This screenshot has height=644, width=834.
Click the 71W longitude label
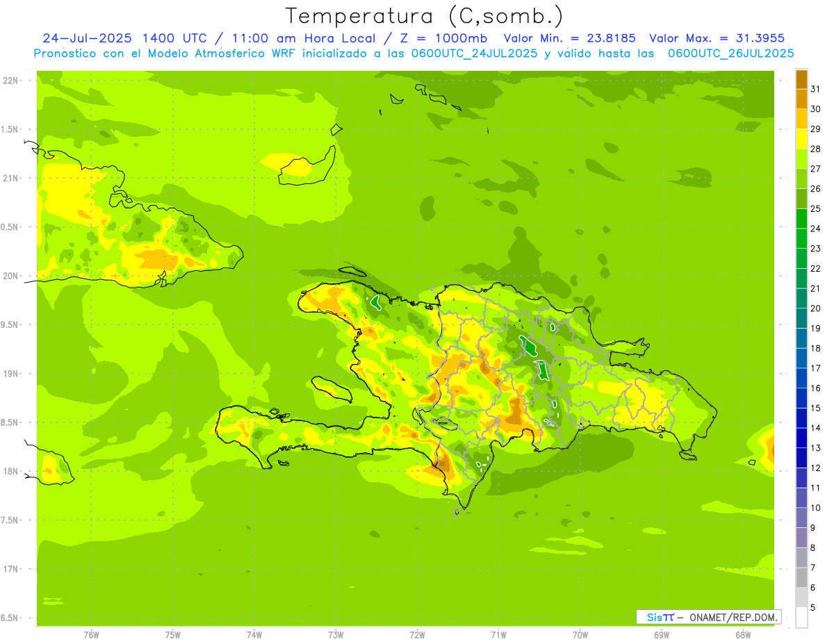pyautogui.click(x=498, y=635)
